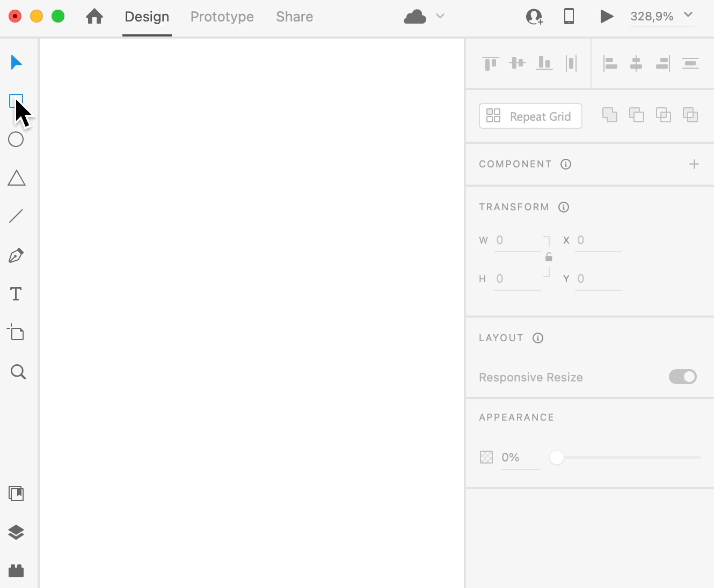This screenshot has height=588, width=714.
Task: Click the X position field
Action: (x=599, y=241)
